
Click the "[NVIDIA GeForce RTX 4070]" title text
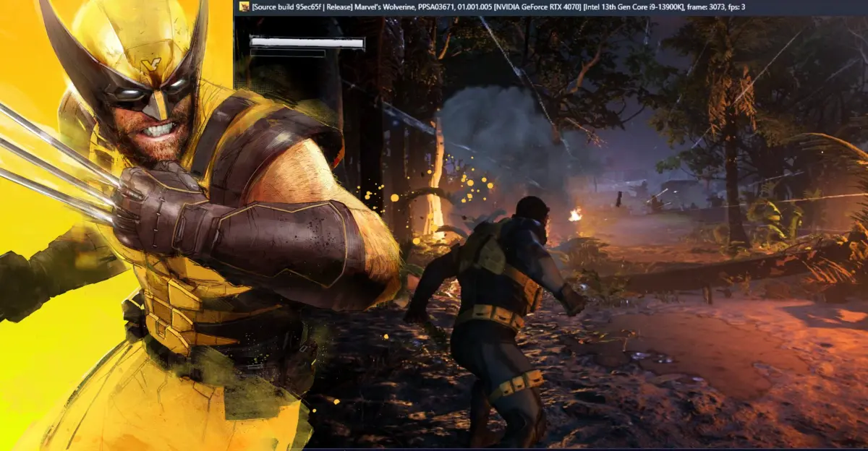(x=538, y=7)
